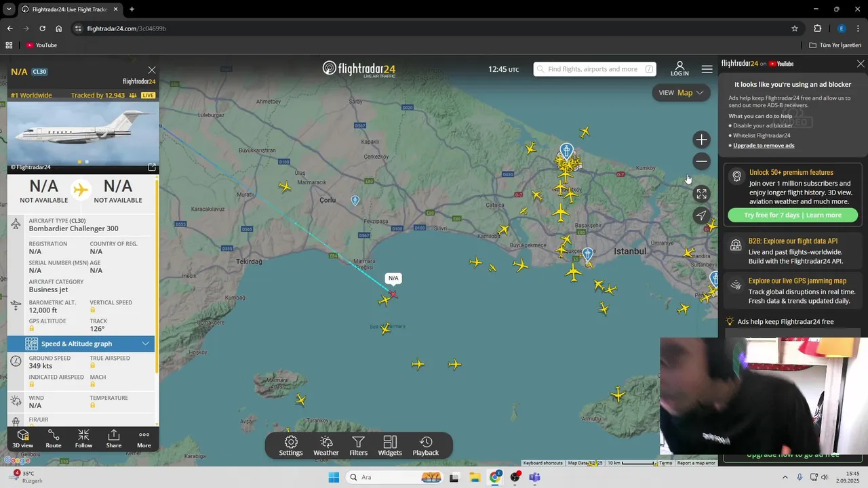This screenshot has width=868, height=488.
Task: Bookmark this page with the star icon
Action: pyautogui.click(x=795, y=28)
